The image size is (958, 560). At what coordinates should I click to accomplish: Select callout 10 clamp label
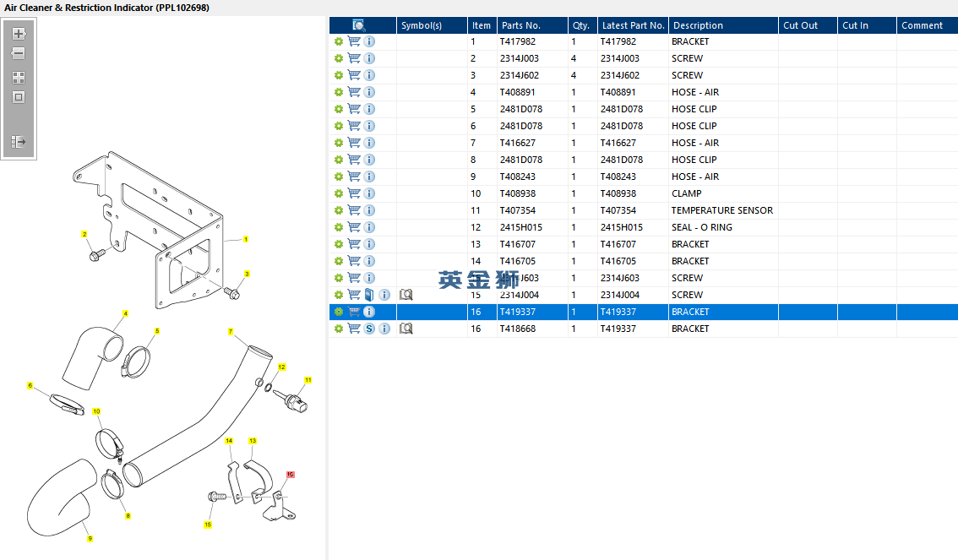[96, 411]
